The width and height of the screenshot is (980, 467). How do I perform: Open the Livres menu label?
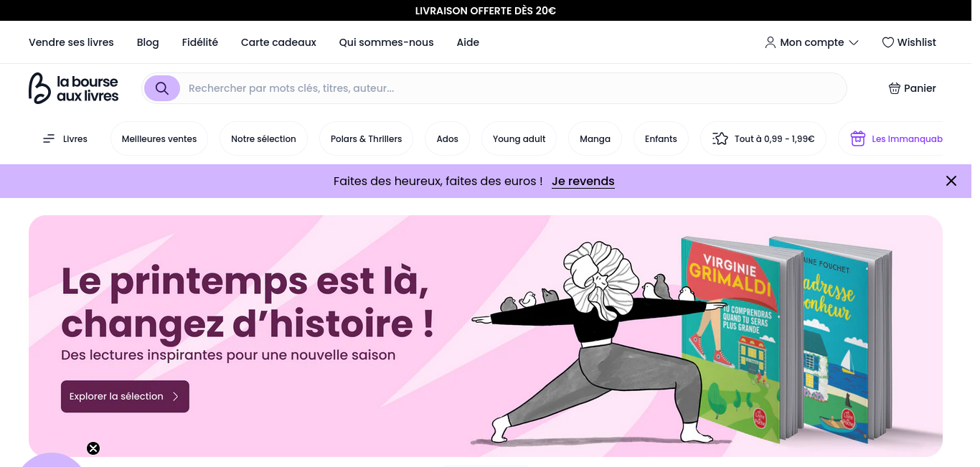pos(75,139)
